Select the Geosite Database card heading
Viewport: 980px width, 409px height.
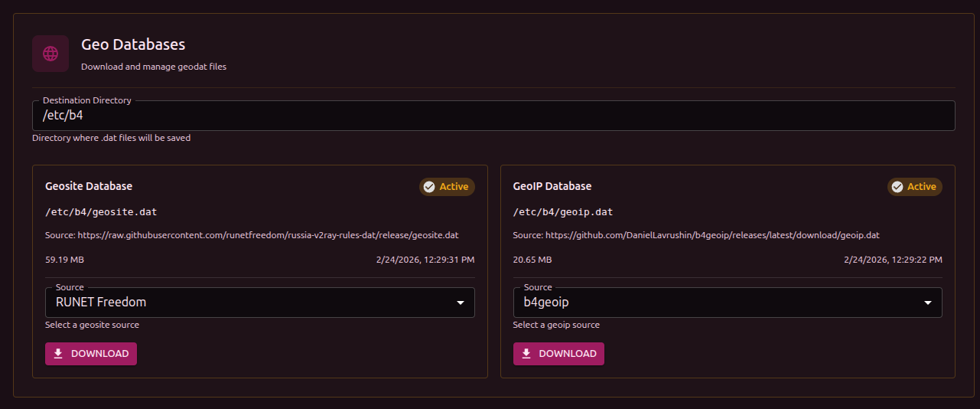(x=89, y=186)
